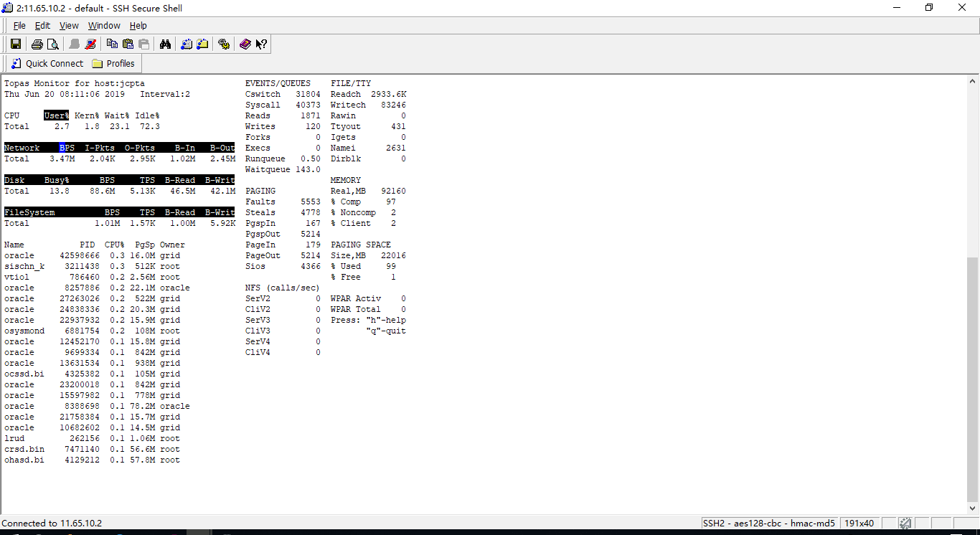The image size is (980, 535).
Task: Click the Copy icon in toolbar
Action: tap(112, 44)
